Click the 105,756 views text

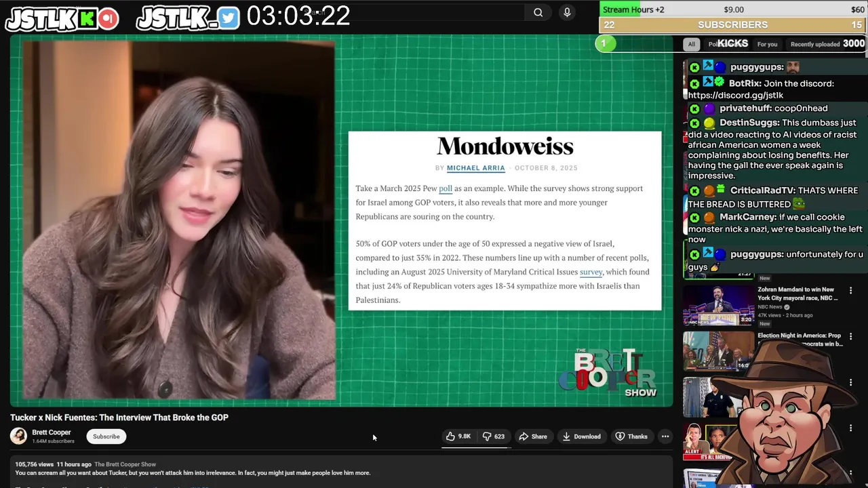coord(35,464)
